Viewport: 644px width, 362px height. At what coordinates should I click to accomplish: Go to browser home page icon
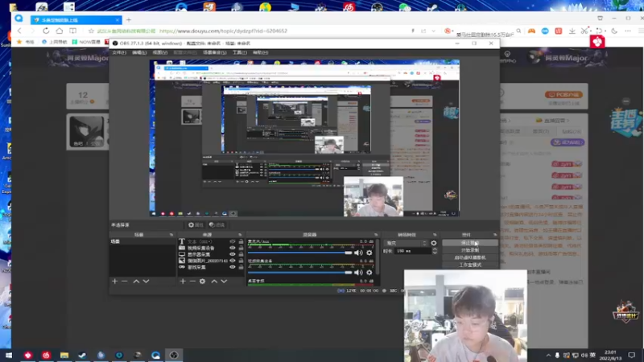tap(60, 31)
